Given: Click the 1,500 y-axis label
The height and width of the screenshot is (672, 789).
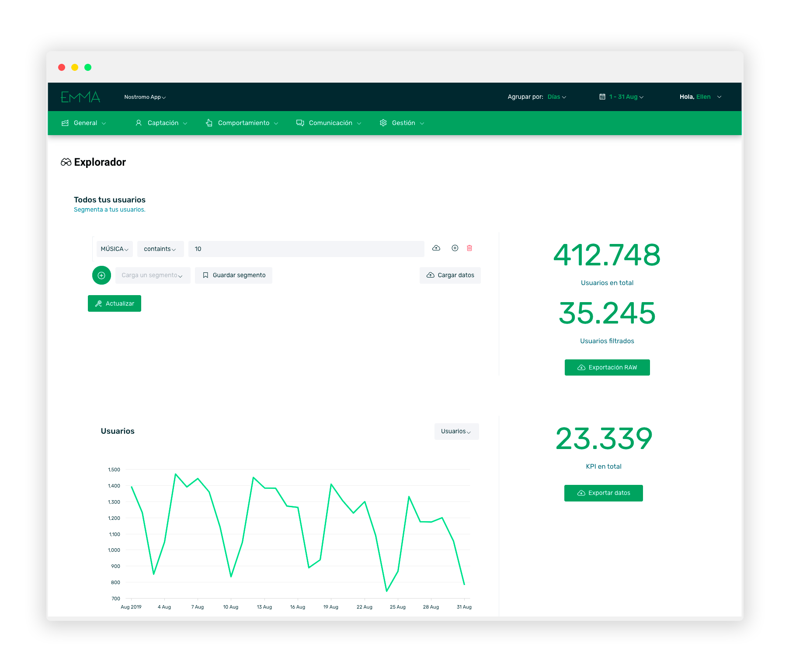Looking at the screenshot, I should [114, 470].
